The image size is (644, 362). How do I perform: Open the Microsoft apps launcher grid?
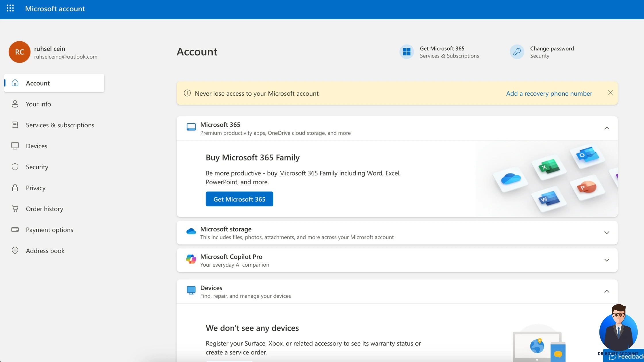tap(10, 8)
